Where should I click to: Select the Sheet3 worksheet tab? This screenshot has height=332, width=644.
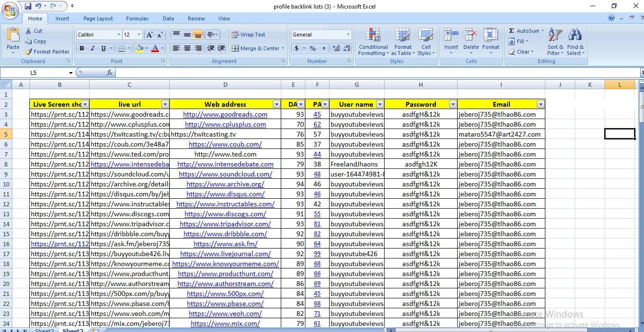point(73,330)
